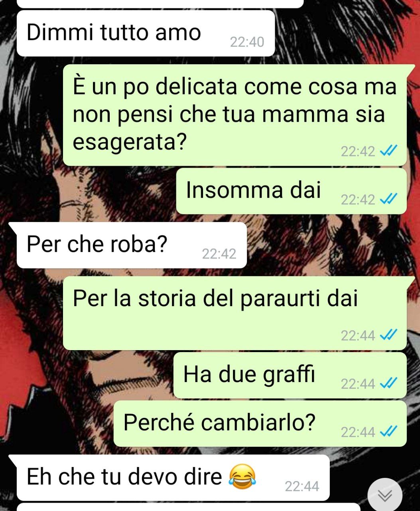420x511 pixels.
Task: Select the long 'È un po delicata' message
Action: pyautogui.click(x=235, y=115)
